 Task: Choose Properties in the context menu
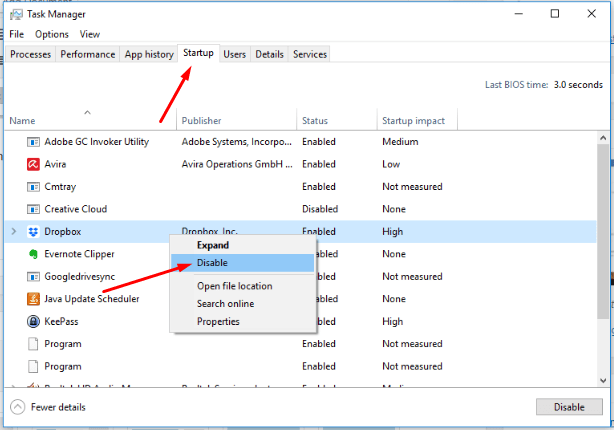coord(243,322)
